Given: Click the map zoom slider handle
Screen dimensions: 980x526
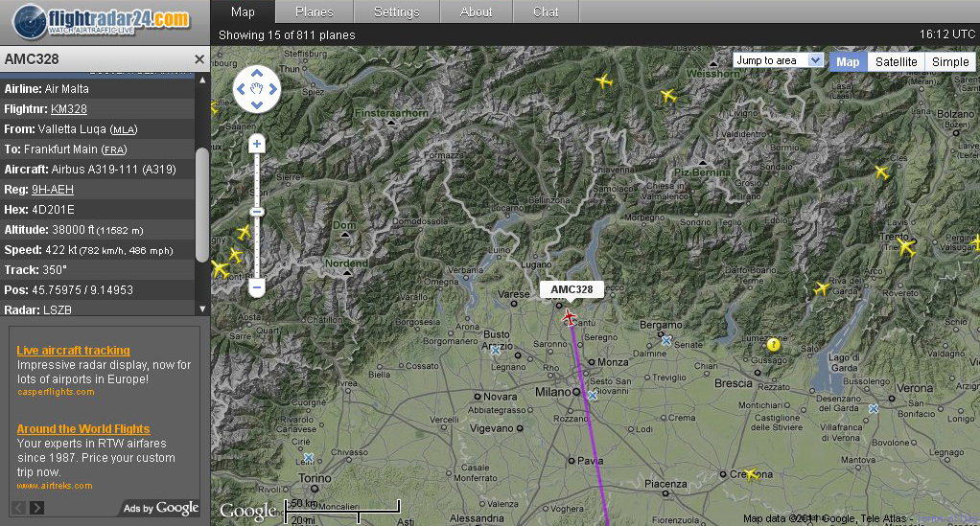Looking at the screenshot, I should [256, 212].
